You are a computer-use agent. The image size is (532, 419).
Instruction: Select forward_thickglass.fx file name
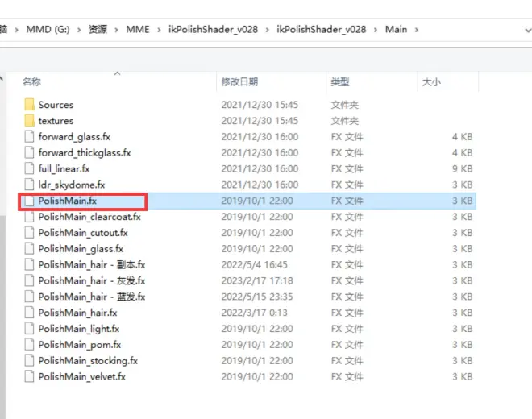pos(85,152)
